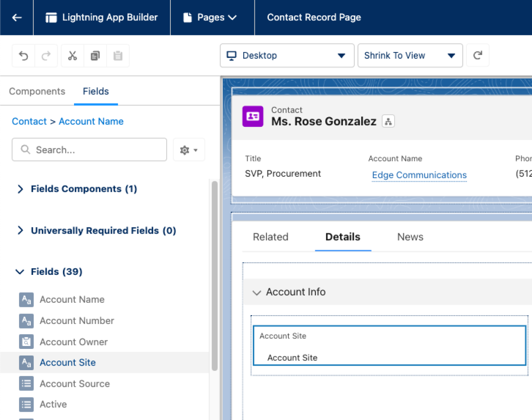Select the Fields tab
This screenshot has width=532, height=420.
96,91
